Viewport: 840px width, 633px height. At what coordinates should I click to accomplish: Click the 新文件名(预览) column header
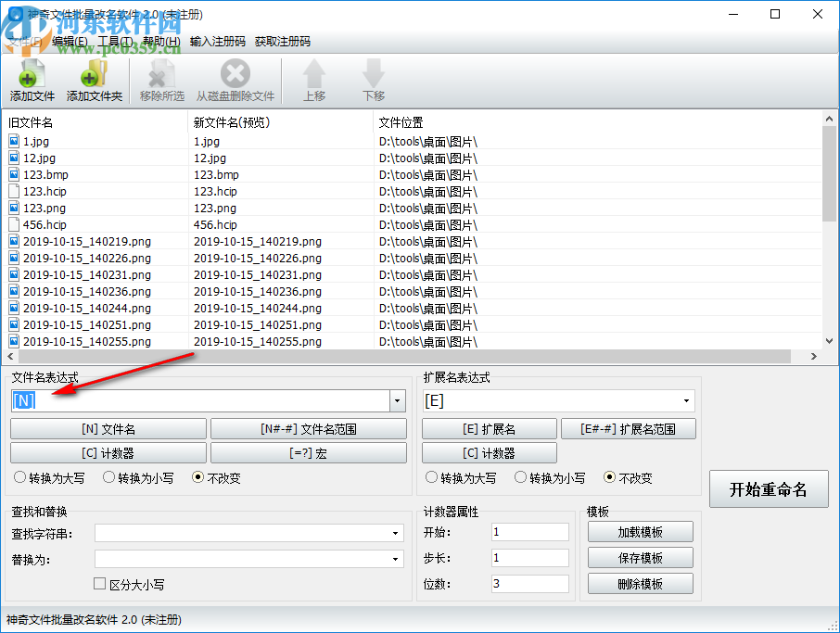(x=281, y=122)
